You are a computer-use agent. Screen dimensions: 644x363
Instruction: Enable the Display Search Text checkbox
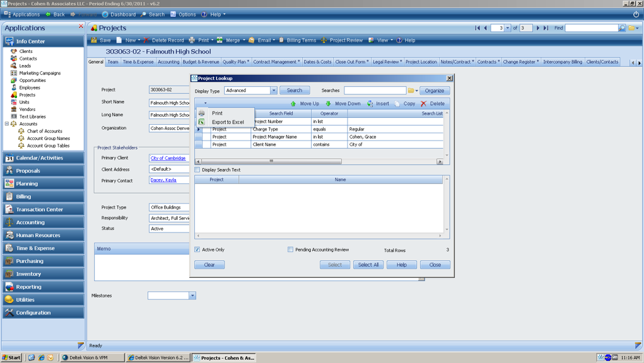(x=197, y=170)
